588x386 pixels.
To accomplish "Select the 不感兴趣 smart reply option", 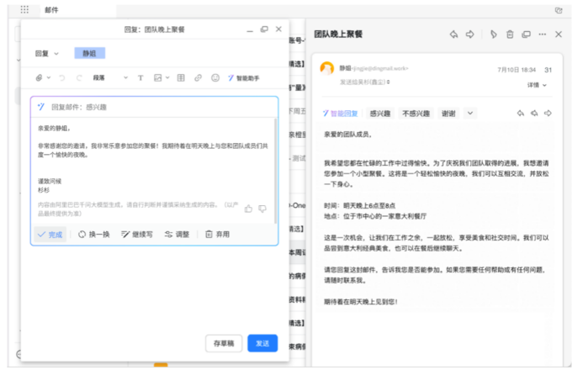I will tap(416, 113).
